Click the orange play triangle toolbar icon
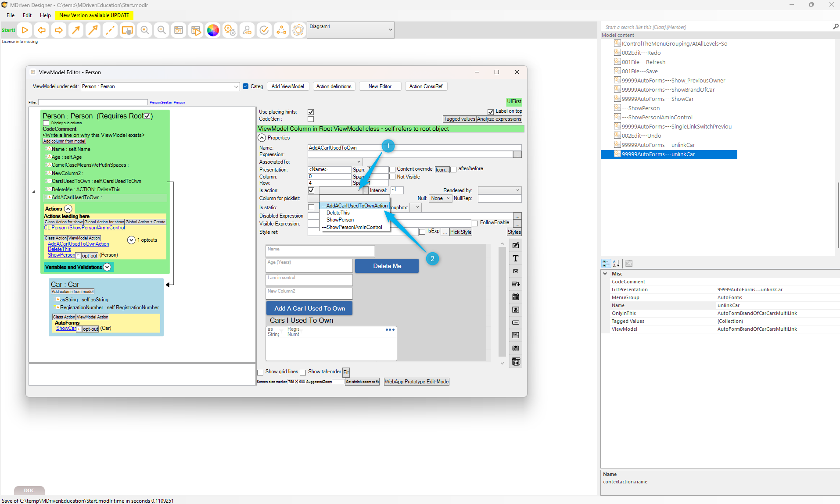 coord(25,30)
